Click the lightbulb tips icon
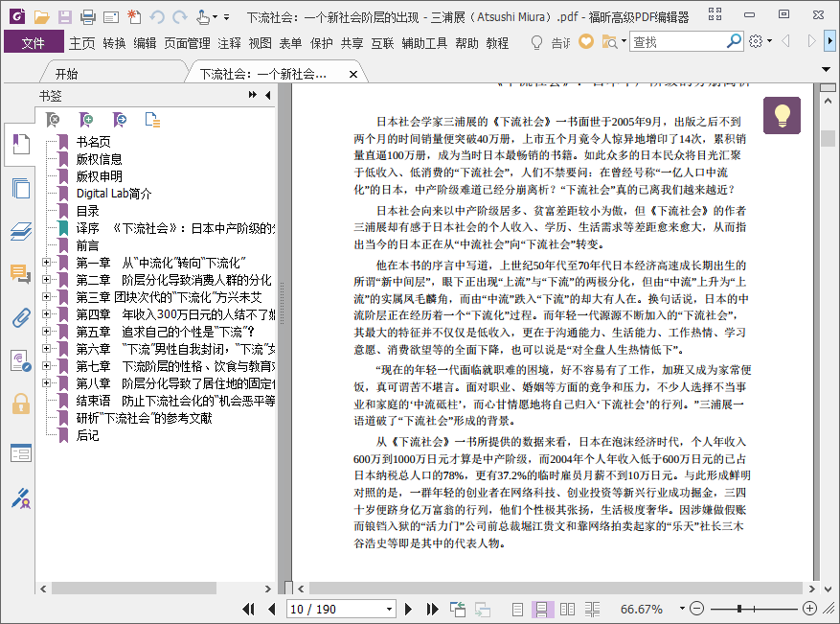The image size is (840, 624). pos(783,115)
